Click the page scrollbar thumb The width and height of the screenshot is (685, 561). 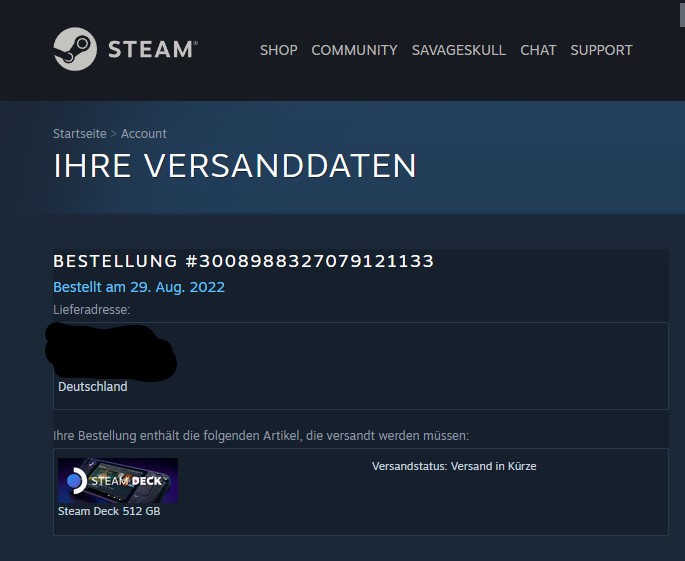682,13
